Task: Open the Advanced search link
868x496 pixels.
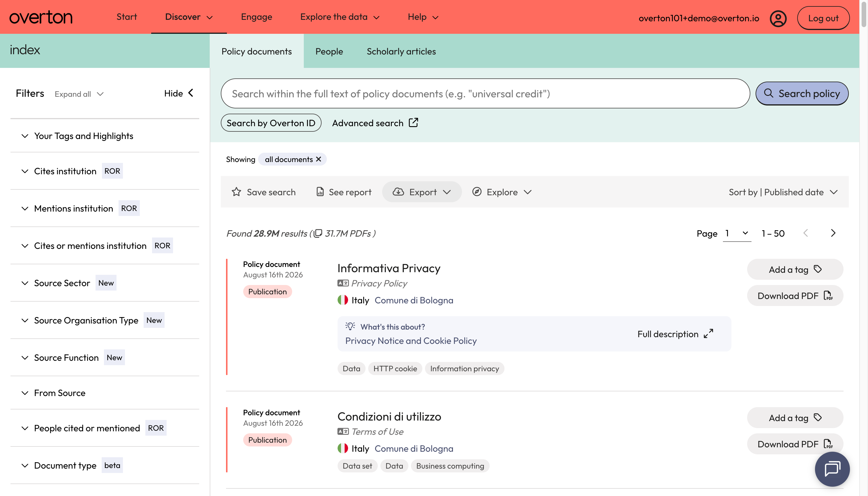Action: (375, 123)
